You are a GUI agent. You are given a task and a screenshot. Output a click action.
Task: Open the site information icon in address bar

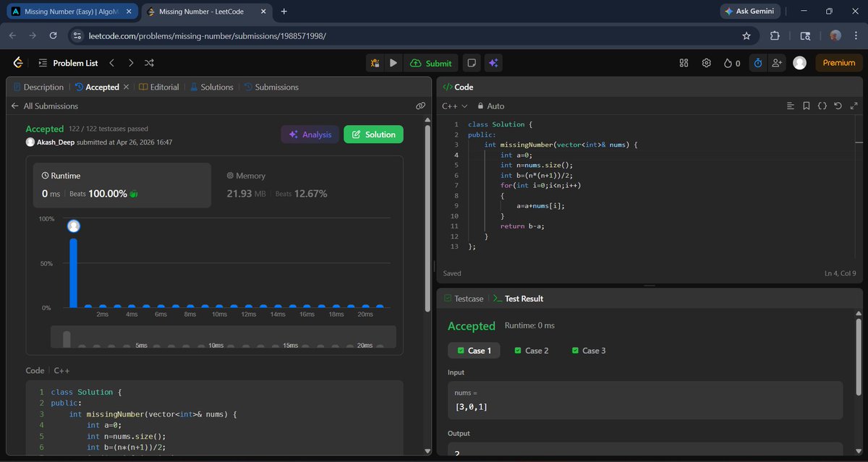click(78, 35)
